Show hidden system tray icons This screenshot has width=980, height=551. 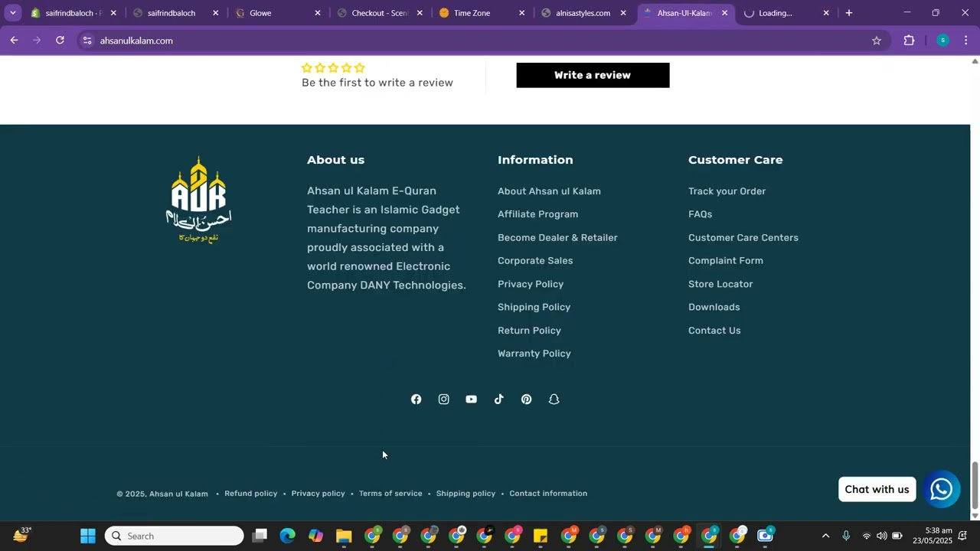825,536
